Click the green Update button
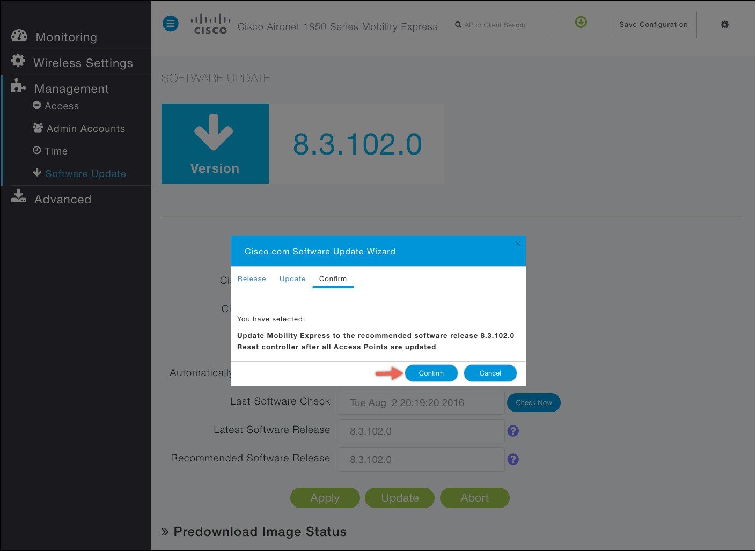Viewport: 756px width, 551px height. [400, 498]
